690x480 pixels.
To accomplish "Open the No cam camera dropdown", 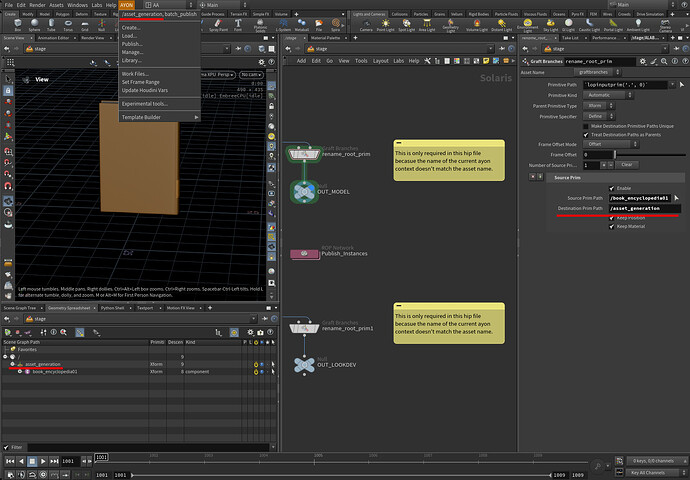I will coord(251,74).
